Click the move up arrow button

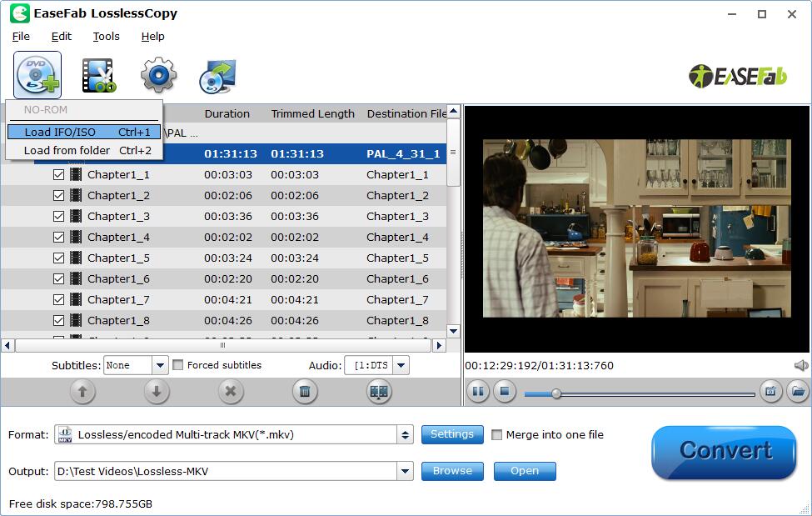pyautogui.click(x=82, y=392)
